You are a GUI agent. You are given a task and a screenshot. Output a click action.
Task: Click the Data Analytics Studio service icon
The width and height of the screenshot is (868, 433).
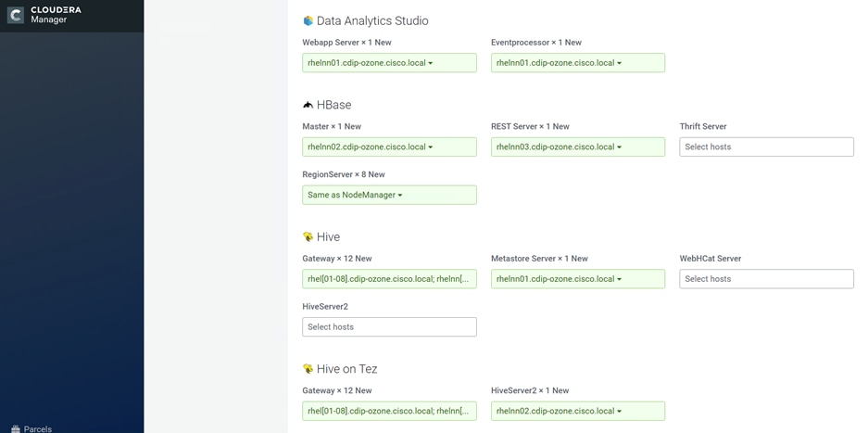308,20
